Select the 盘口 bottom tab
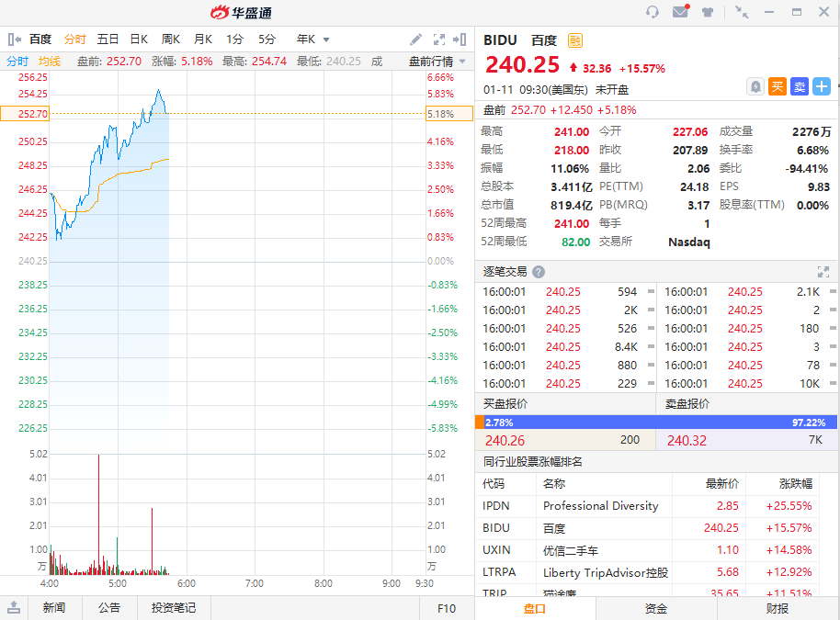Image resolution: width=840 pixels, height=620 pixels. click(535, 608)
